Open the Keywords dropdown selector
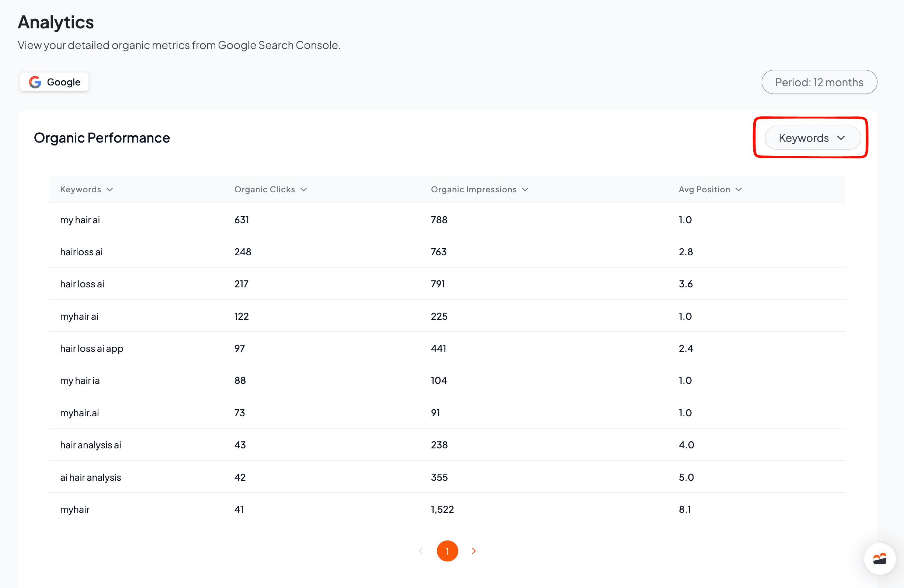Image resolution: width=904 pixels, height=588 pixels. (813, 137)
